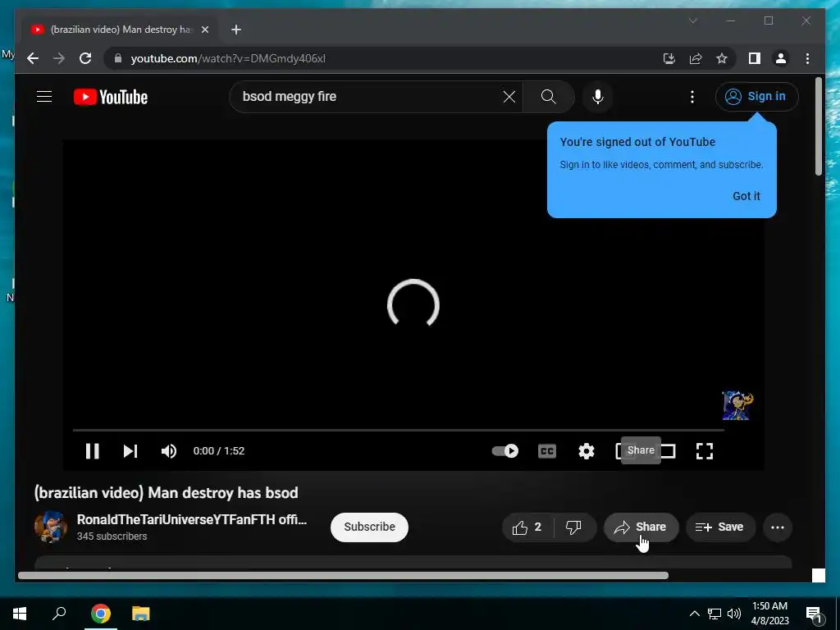Open Windows taskbar search
The image size is (840, 630).
(x=59, y=614)
